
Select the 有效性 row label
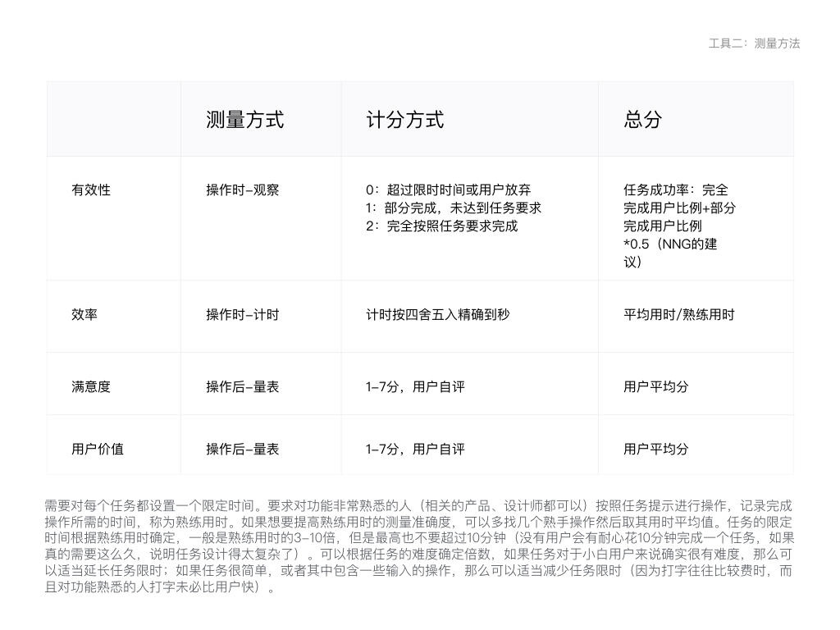pos(91,189)
